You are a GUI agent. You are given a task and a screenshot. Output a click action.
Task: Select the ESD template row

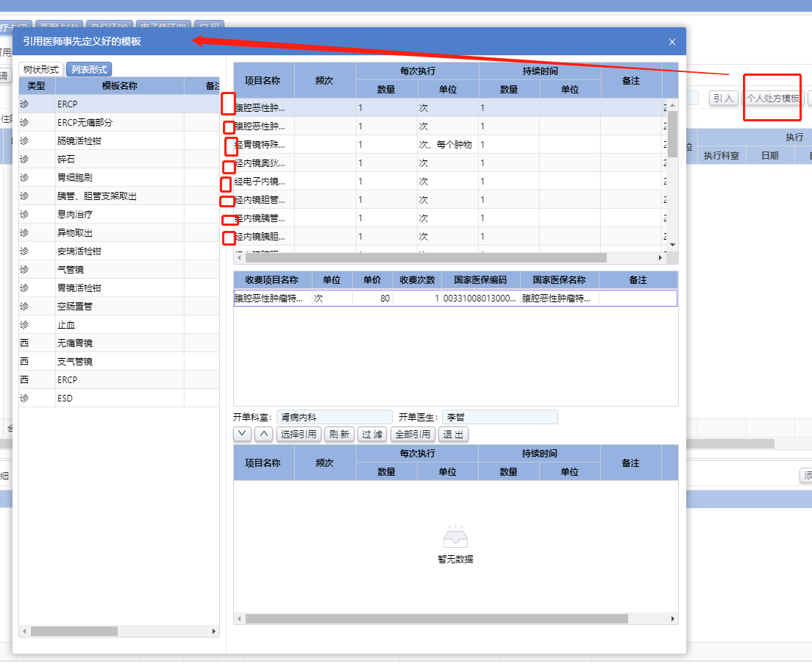(x=119, y=399)
